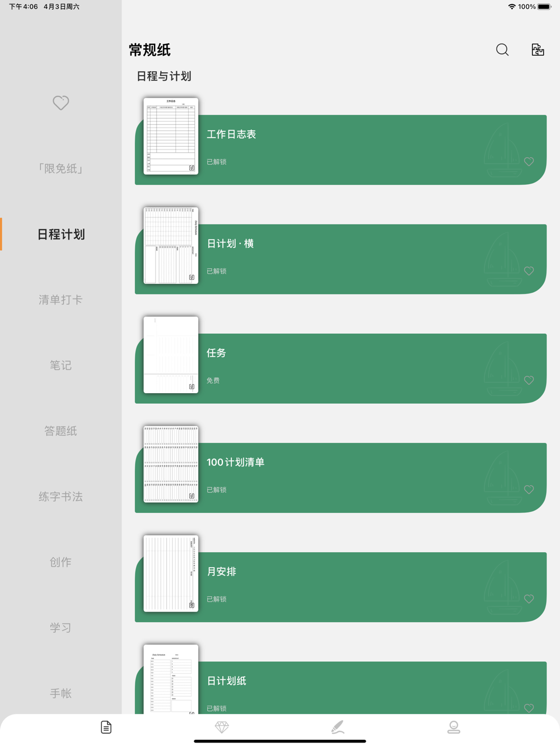Open the 月安排 template card
This screenshot has width=560, height=747.
pyautogui.click(x=340, y=587)
